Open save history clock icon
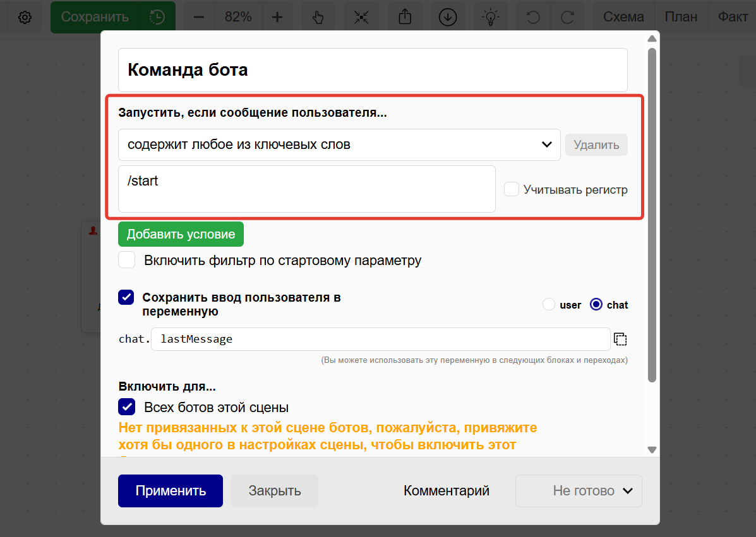Image resolution: width=756 pixels, height=537 pixels. click(157, 17)
